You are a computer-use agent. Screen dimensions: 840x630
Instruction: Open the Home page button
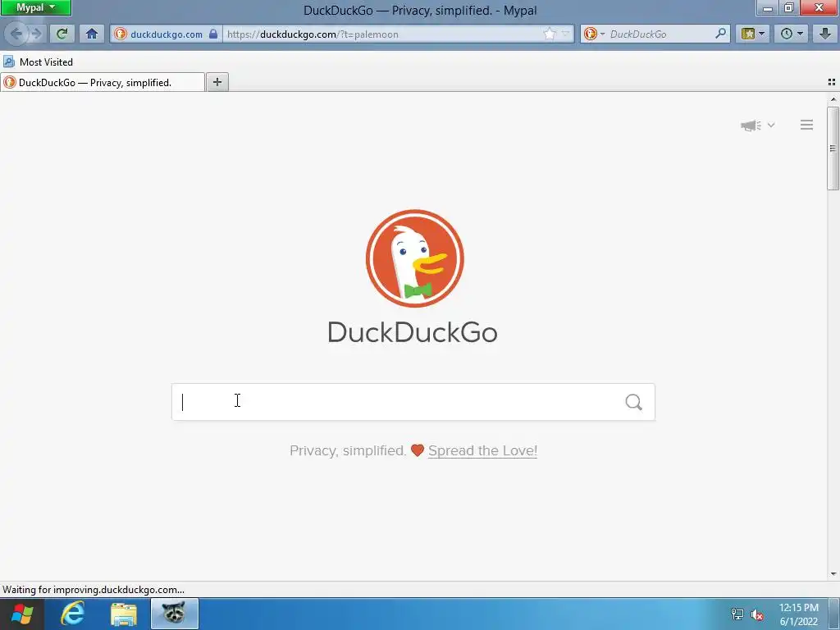pos(92,34)
